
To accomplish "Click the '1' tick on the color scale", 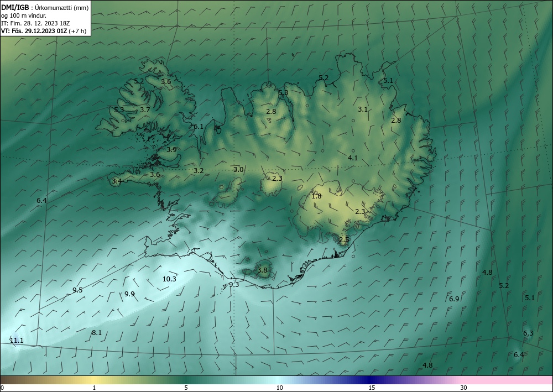I will coord(94,388).
